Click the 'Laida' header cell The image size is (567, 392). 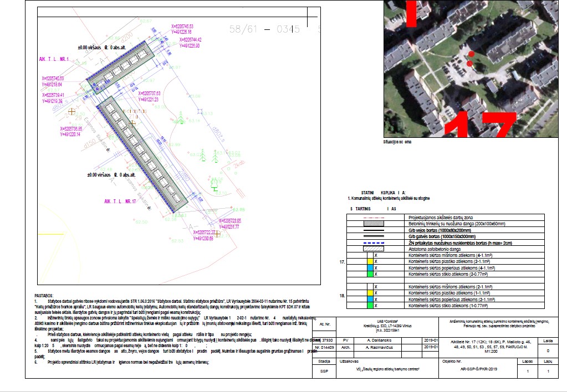tap(548, 341)
